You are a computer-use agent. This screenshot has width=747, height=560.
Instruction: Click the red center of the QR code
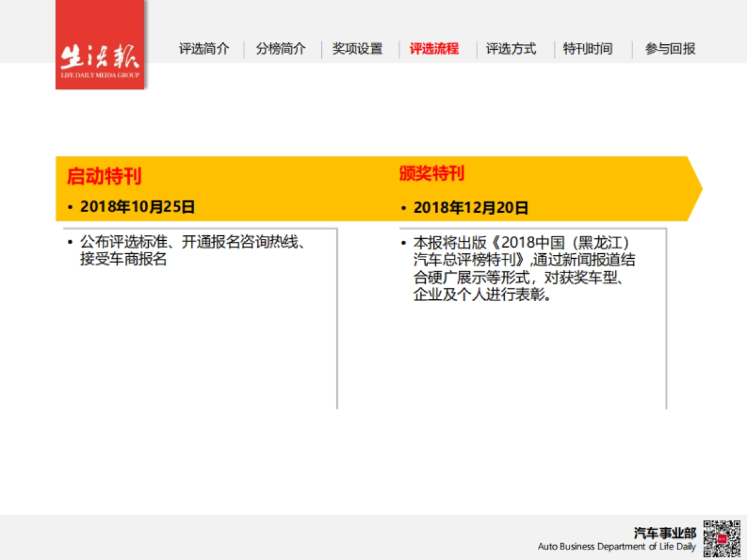click(722, 539)
